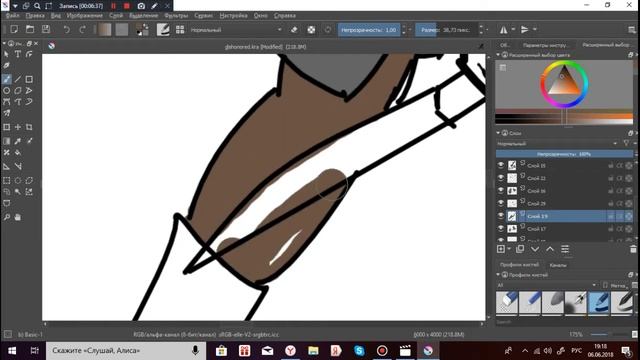
Task: Open horizontal mirror options arrow
Action: coord(513,29)
